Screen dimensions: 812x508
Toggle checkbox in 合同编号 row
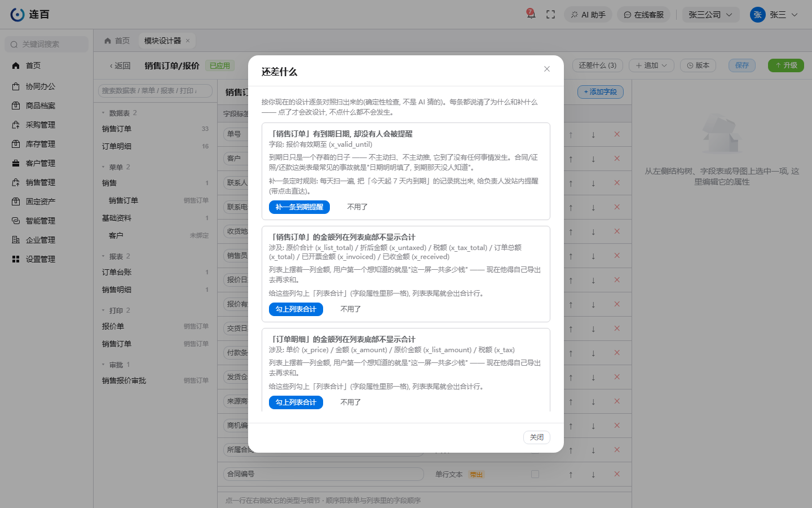coord(535,474)
